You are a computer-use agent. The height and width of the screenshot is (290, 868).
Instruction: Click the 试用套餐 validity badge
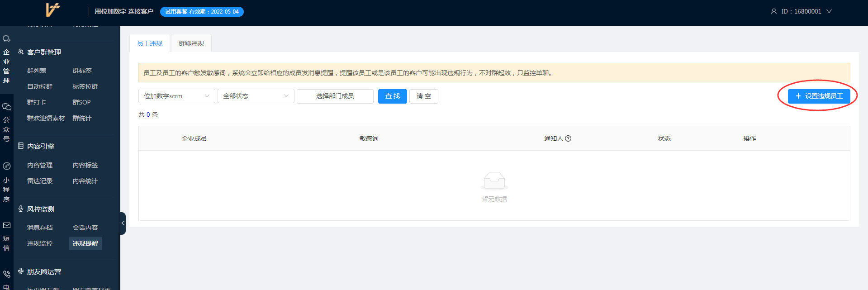(202, 12)
